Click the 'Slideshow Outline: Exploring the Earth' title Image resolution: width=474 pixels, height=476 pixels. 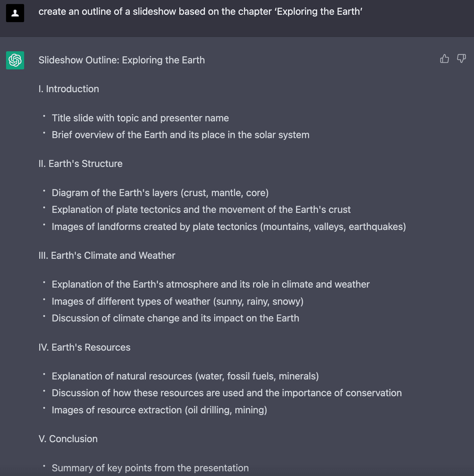click(x=121, y=60)
